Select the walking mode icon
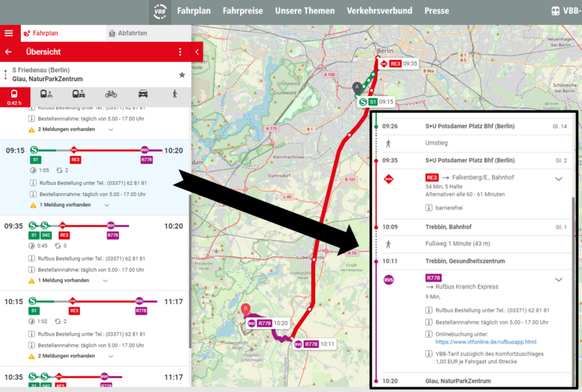The width and height of the screenshot is (582, 392). 175,94
